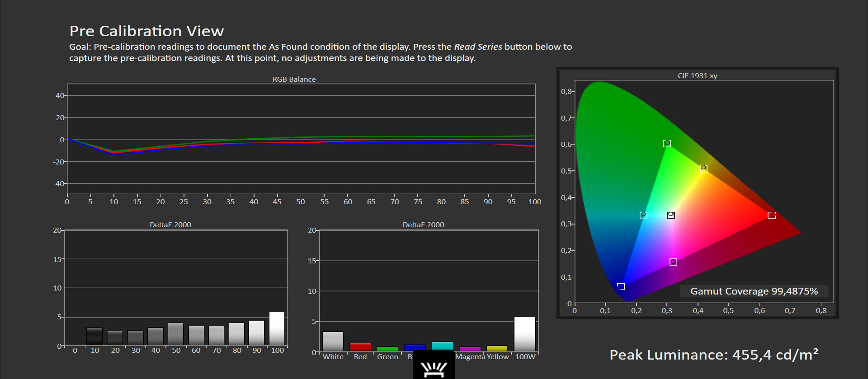Click the Pre Calibration View heading
868x379 pixels.
(146, 31)
